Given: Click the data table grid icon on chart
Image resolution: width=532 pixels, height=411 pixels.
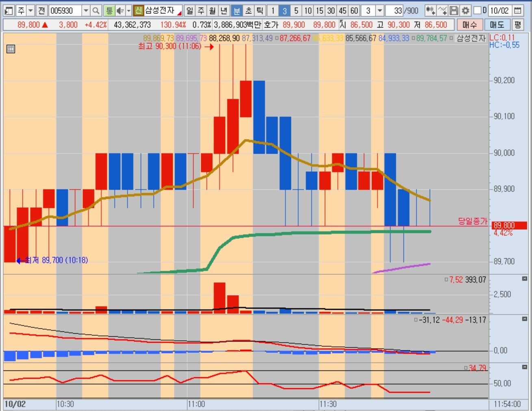Looking at the screenshot, I should 11,49.
